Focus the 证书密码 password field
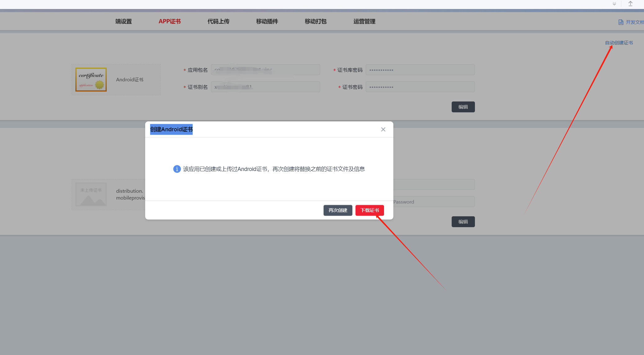 coord(420,87)
